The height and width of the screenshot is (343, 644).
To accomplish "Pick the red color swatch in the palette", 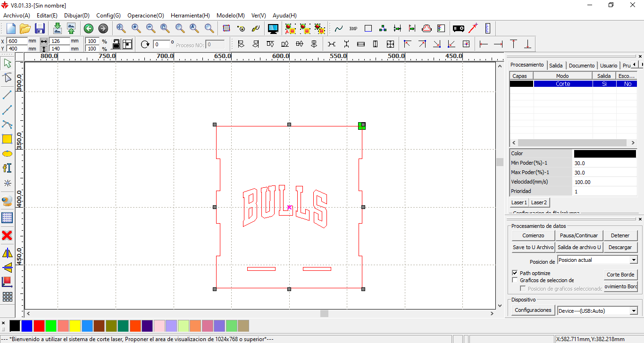I will coord(39,326).
